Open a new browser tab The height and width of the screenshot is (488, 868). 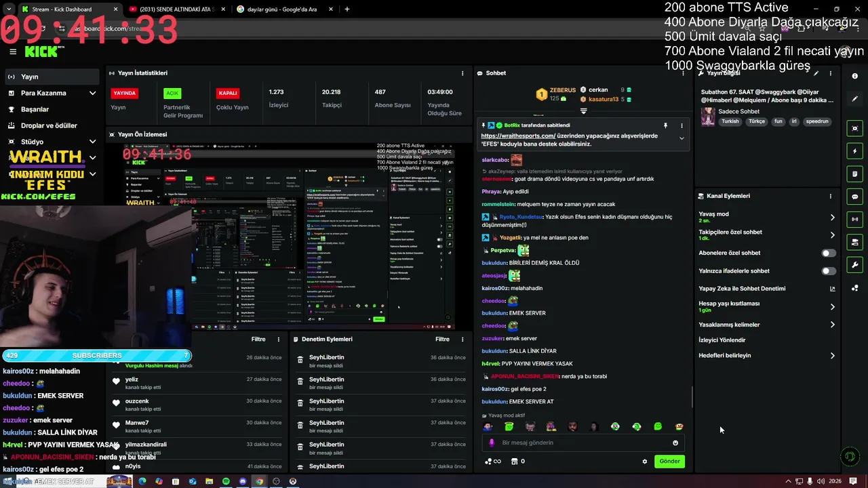pyautogui.click(x=347, y=9)
